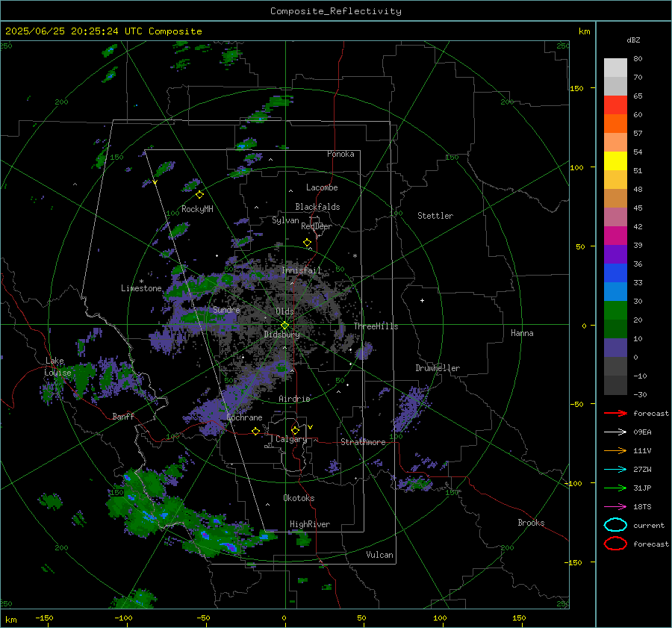
Task: Click the yellow diamond marker near Cochrane
Action: tap(256, 431)
